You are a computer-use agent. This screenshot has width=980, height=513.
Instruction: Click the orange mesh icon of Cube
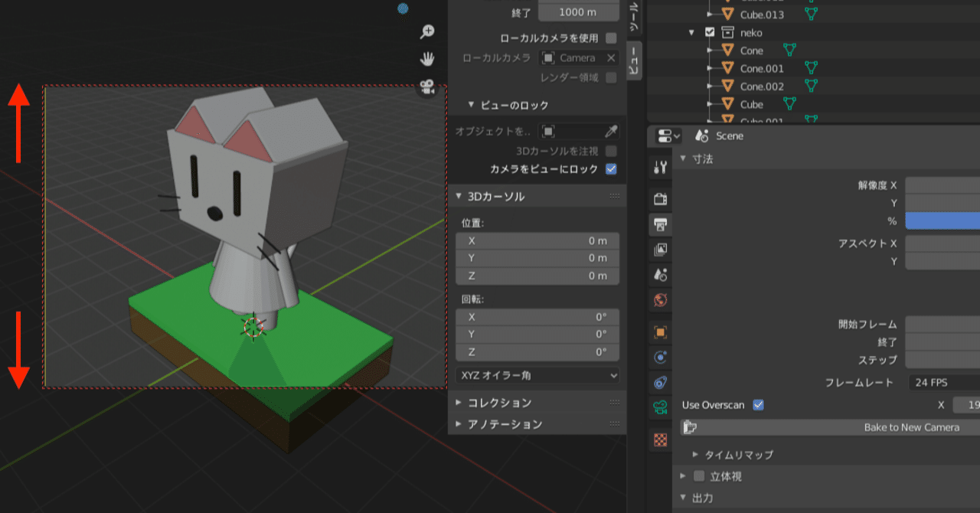point(728,103)
